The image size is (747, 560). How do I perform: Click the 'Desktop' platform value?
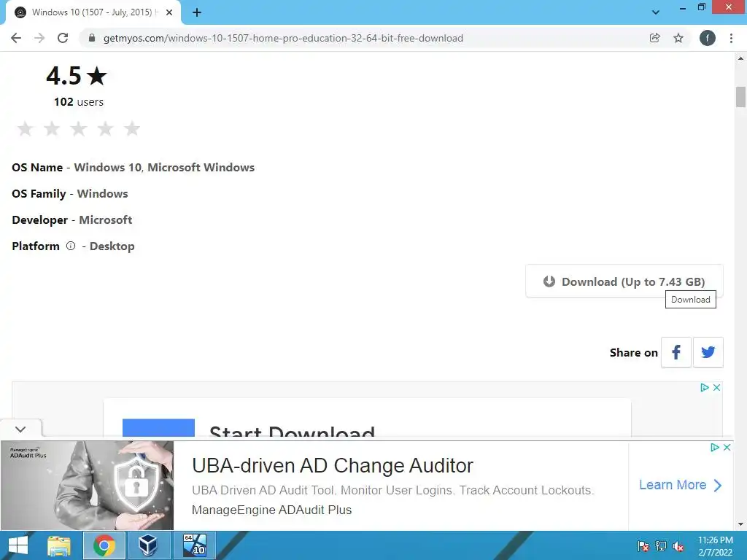pos(112,246)
